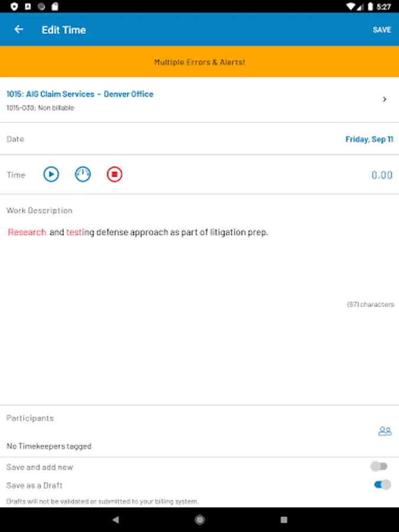Stop the timer with red stop icon
The width and height of the screenshot is (399, 532).
tap(114, 174)
